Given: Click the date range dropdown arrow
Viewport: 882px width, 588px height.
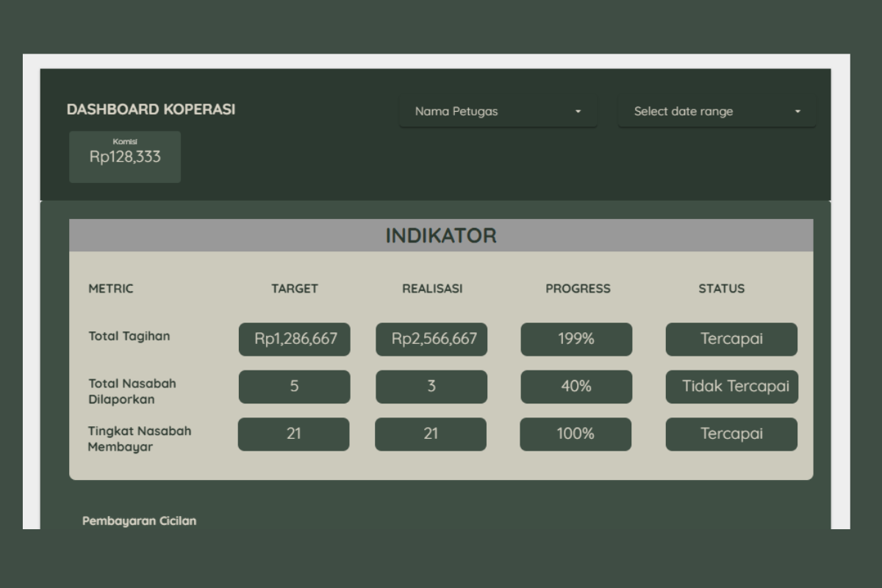Looking at the screenshot, I should [x=797, y=112].
